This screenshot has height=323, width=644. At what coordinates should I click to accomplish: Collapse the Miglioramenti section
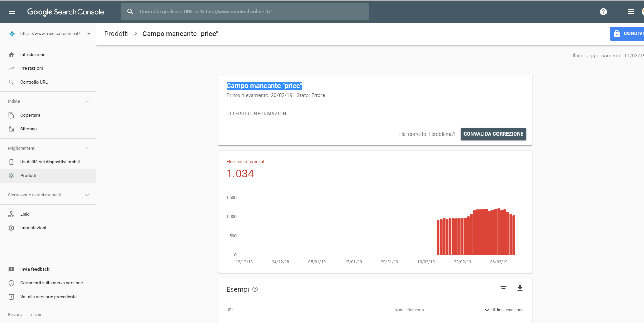point(87,148)
